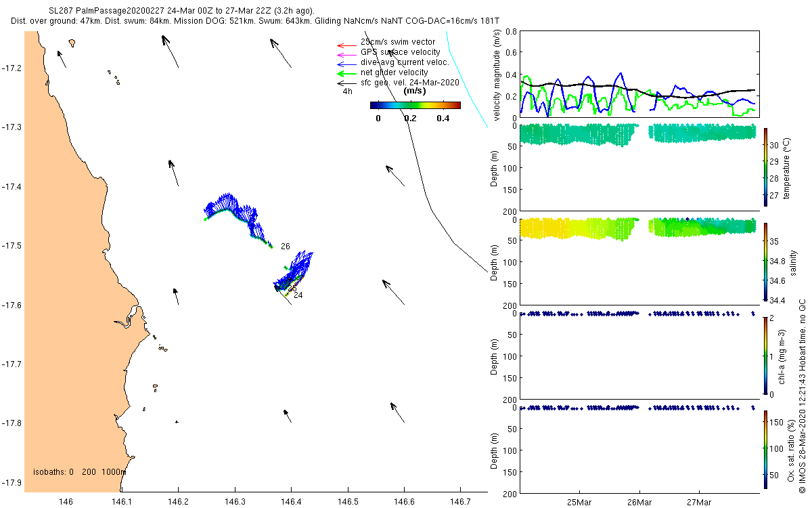Click the Ox. sat. ratio color bar
This screenshot has width=812, height=508.
click(765, 448)
